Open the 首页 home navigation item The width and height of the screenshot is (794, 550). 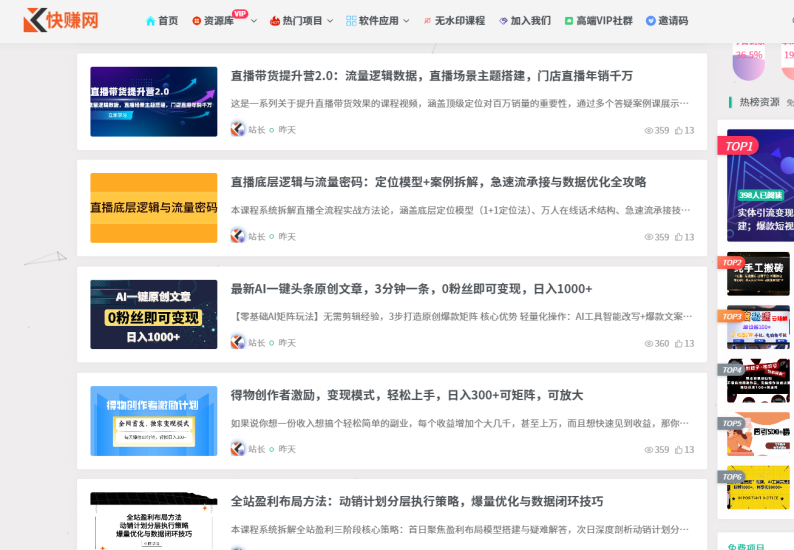pos(162,20)
